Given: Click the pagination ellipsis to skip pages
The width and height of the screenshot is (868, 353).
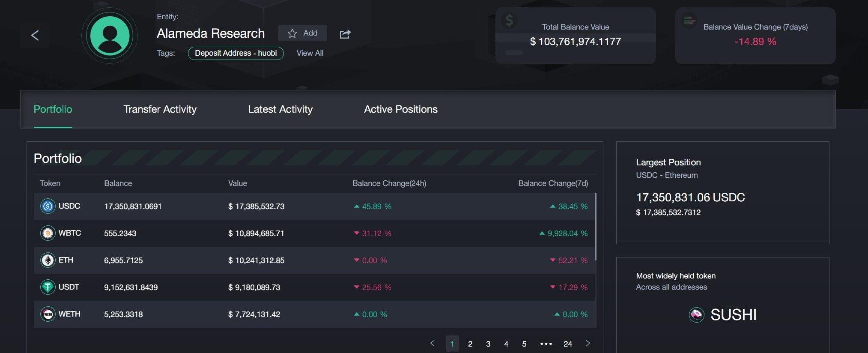Looking at the screenshot, I should (x=546, y=344).
